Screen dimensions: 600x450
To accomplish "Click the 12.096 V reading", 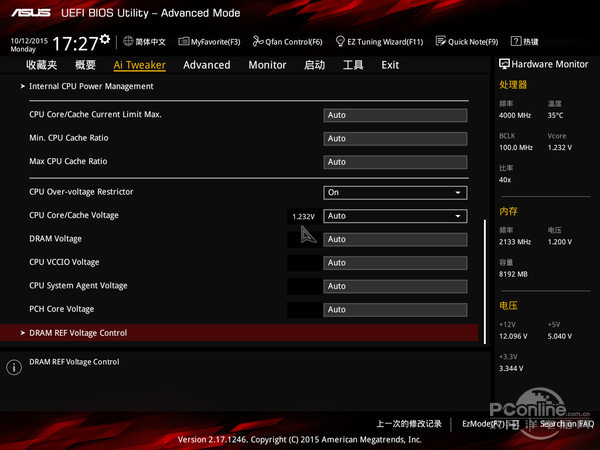I will pyautogui.click(x=513, y=336).
